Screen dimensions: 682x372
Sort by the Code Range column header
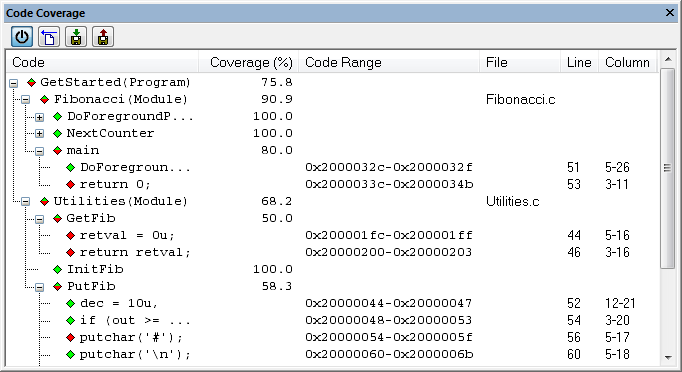tap(389, 62)
